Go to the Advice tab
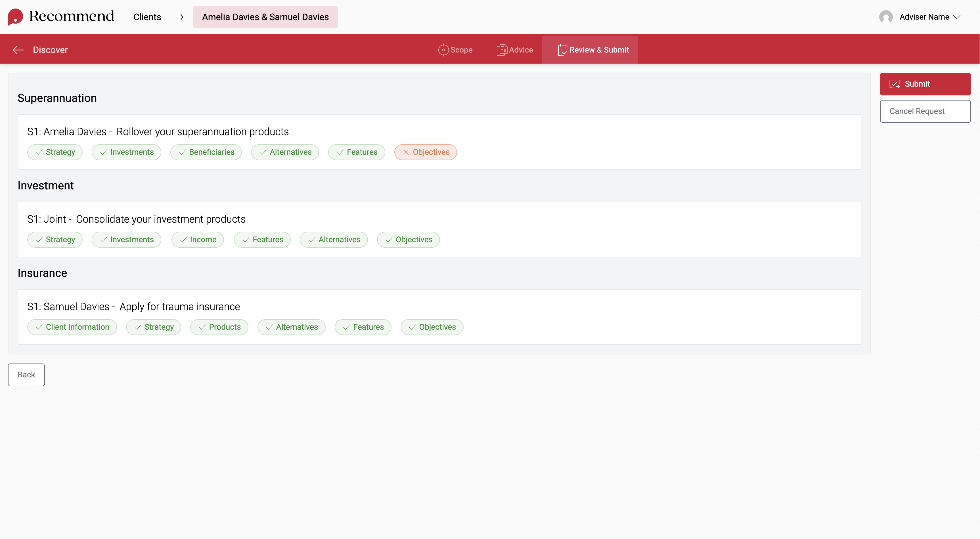 pyautogui.click(x=515, y=50)
